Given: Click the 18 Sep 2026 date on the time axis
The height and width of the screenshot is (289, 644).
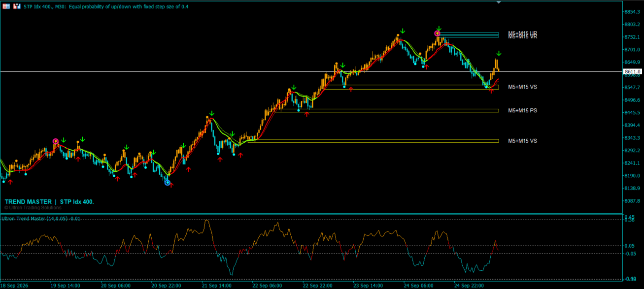Looking at the screenshot, I should click(x=15, y=285).
